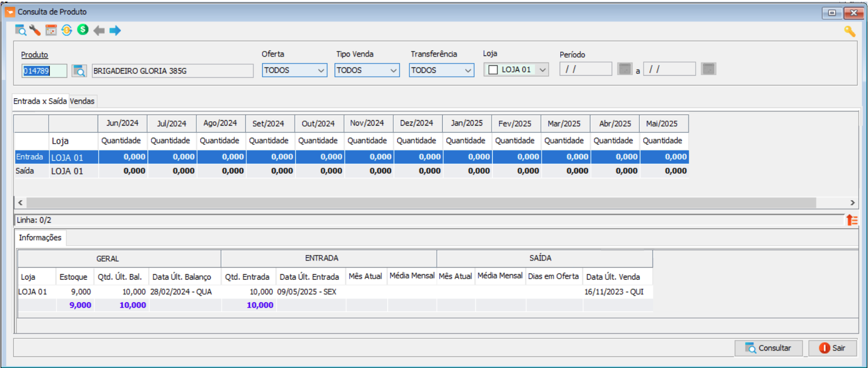Click the calendar icon in the top toolbar

[x=51, y=30]
